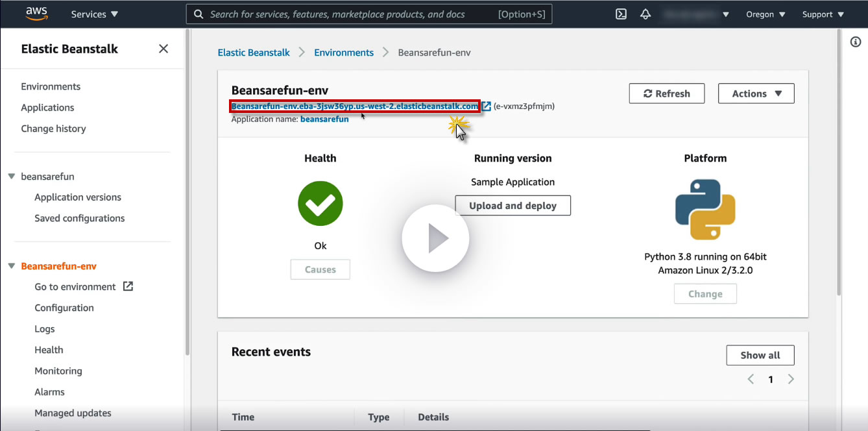
Task: Open Saved configurations
Action: pyautogui.click(x=80, y=218)
